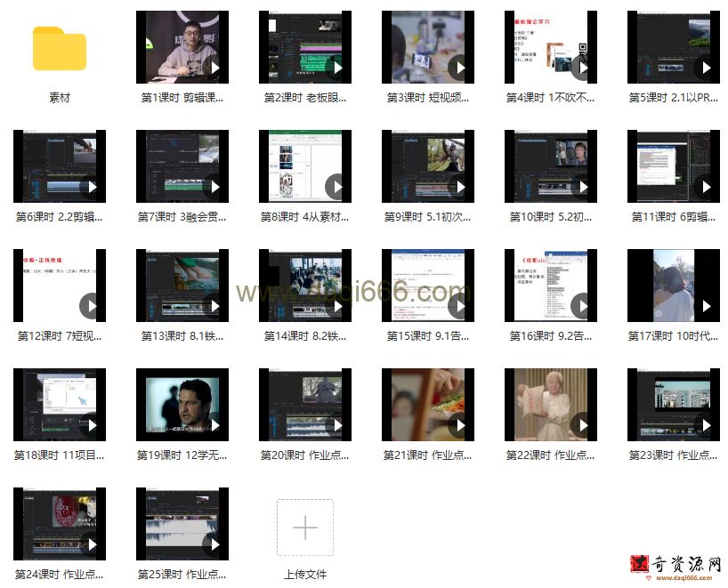This screenshot has height=588, width=728.
Task: Play the 第1课时 video thumbnail
Action: [x=182, y=47]
